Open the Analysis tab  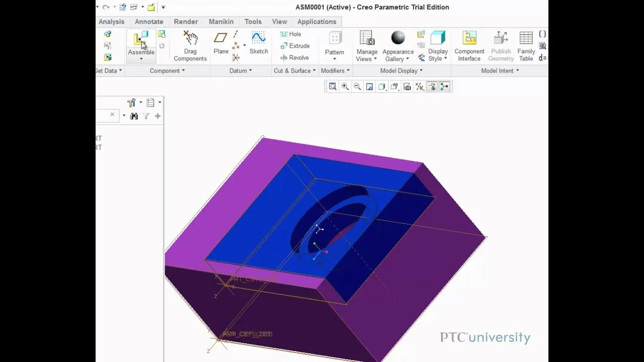(x=111, y=22)
